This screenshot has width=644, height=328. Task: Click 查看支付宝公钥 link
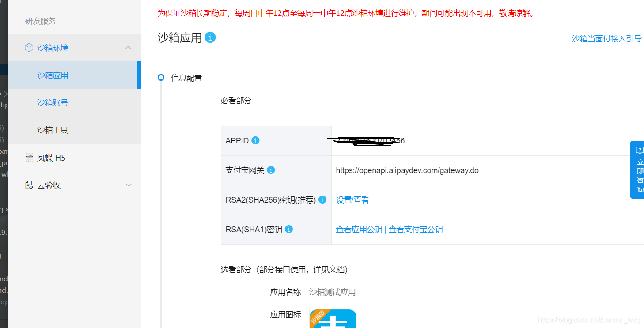416,229
